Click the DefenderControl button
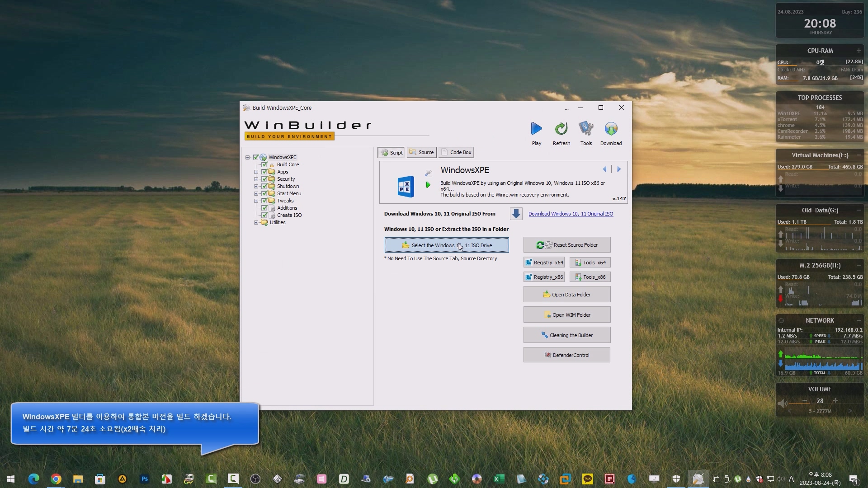 pos(567,355)
